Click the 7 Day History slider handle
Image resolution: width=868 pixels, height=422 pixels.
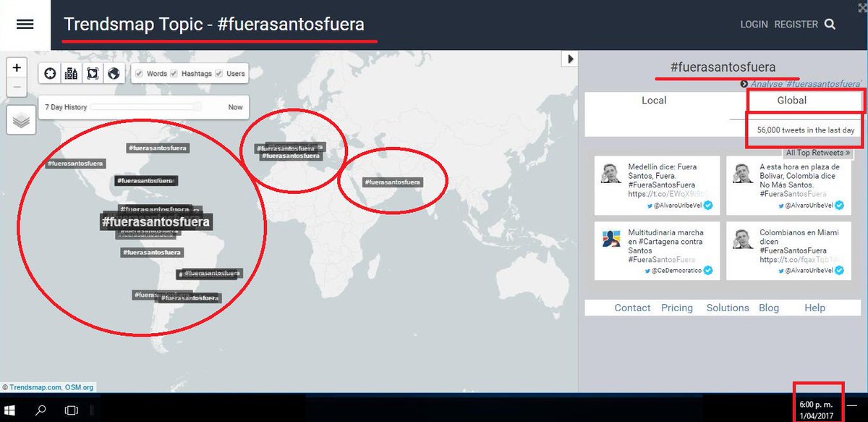[x=197, y=107]
